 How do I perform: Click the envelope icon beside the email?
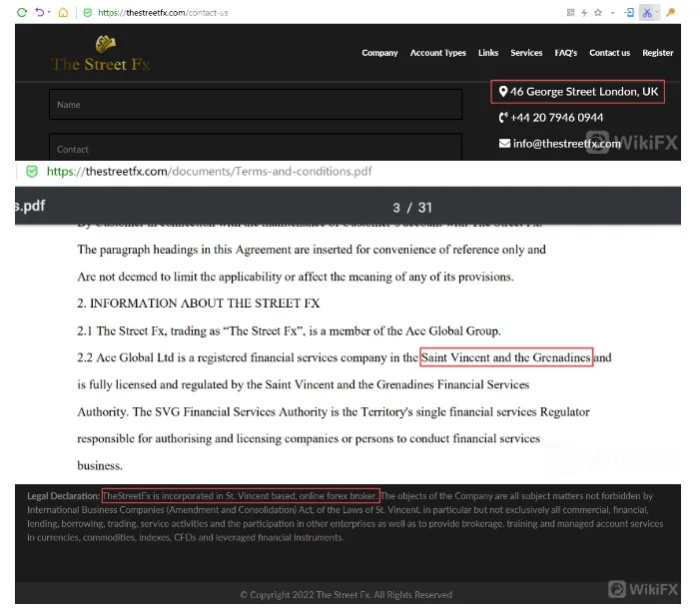point(504,143)
